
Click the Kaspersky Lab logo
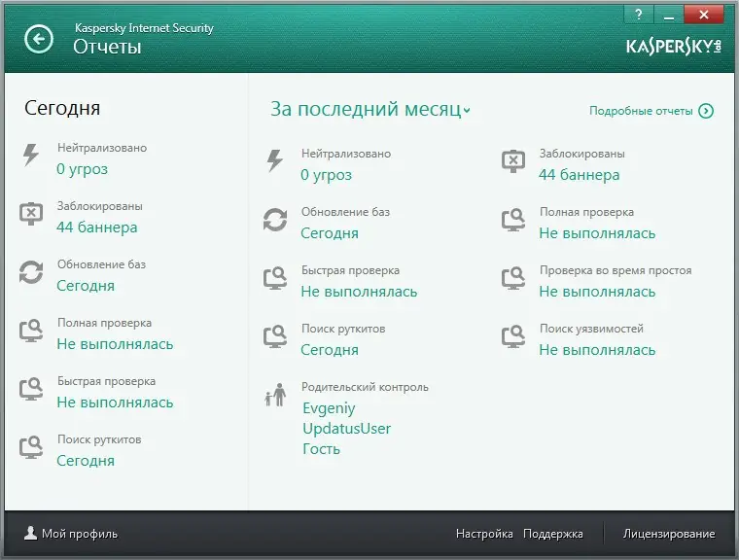click(674, 47)
